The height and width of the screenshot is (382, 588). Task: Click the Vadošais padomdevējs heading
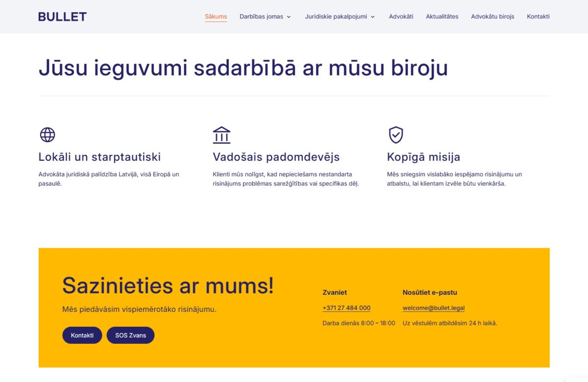point(276,157)
